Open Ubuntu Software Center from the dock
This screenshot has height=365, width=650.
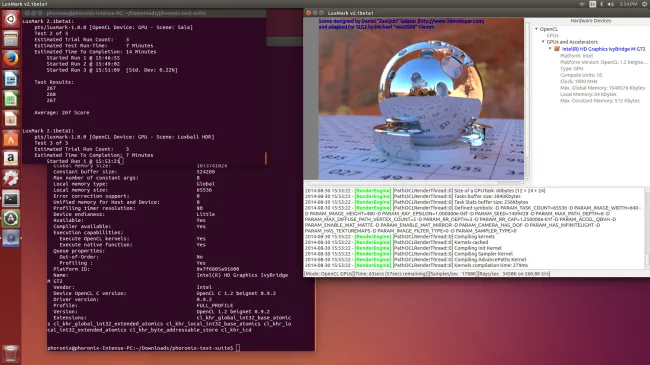click(11, 139)
